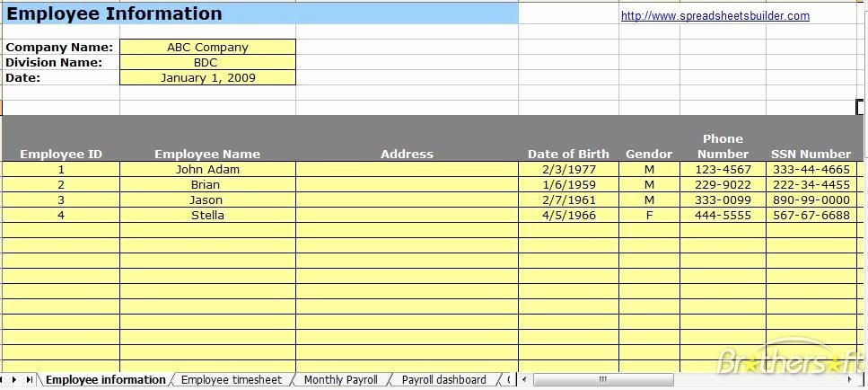Select the January 1, 2009 date cell
Image resolution: width=868 pixels, height=390 pixels.
tap(207, 77)
